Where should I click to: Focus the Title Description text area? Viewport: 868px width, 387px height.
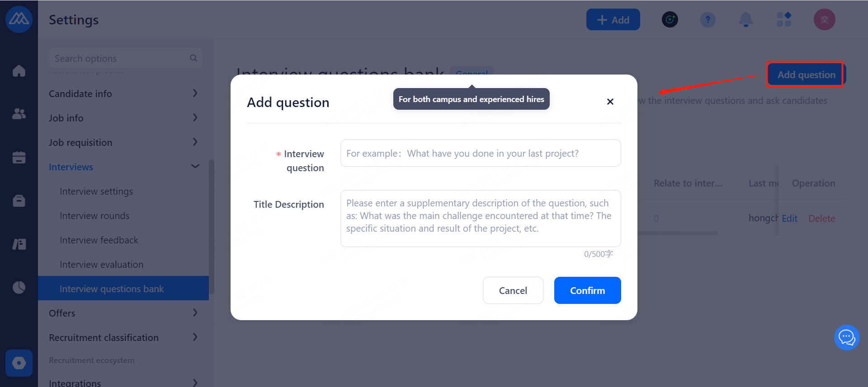point(480,219)
